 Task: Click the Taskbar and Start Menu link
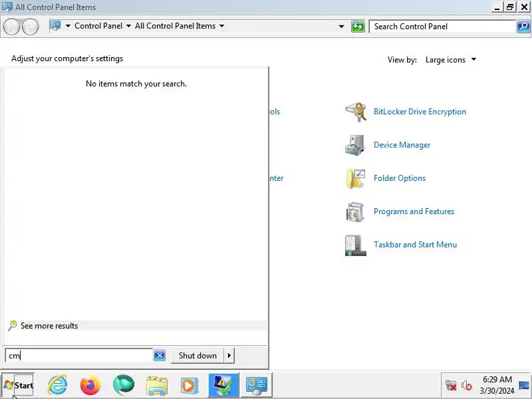tap(415, 245)
